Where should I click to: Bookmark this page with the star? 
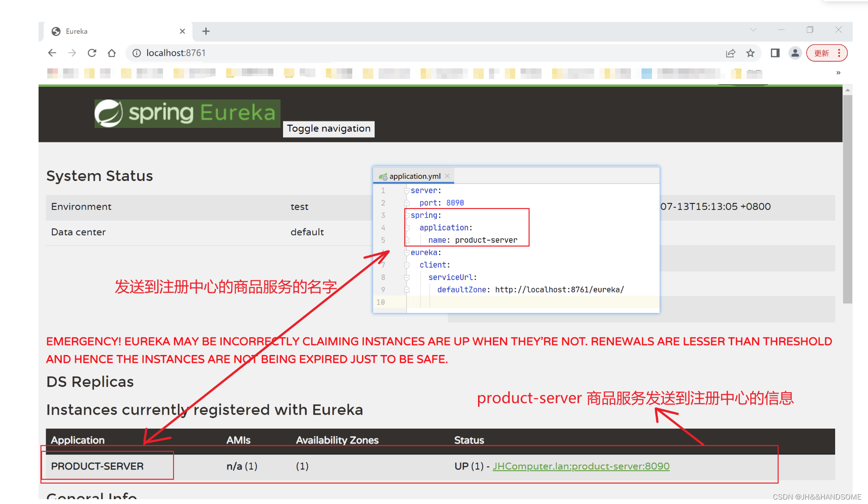751,53
